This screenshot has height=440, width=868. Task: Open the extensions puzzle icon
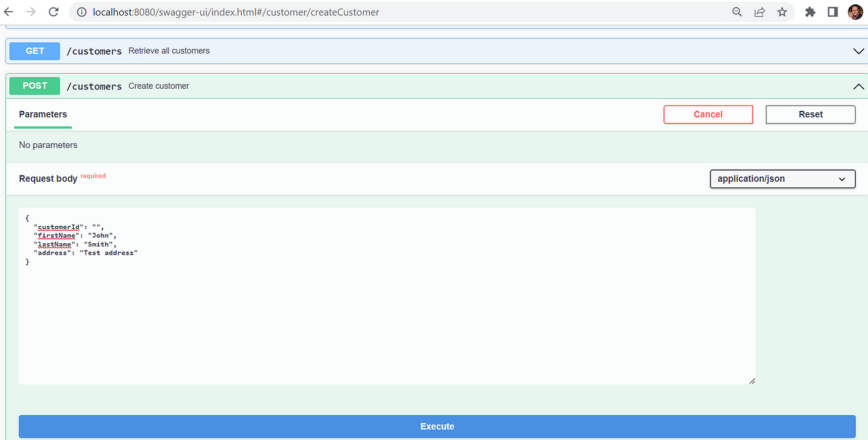coord(810,12)
